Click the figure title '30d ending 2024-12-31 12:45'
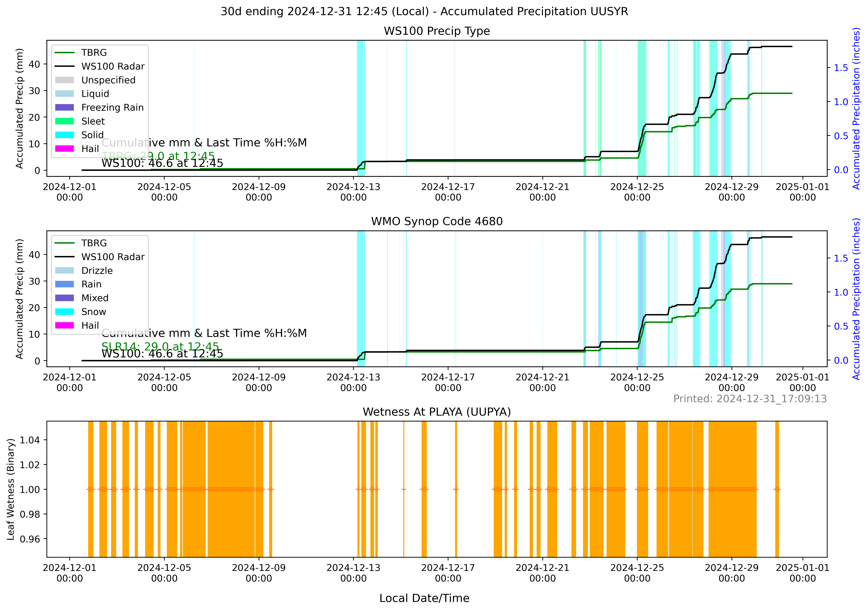Image resolution: width=868 pixels, height=611 pixels. pos(424,11)
